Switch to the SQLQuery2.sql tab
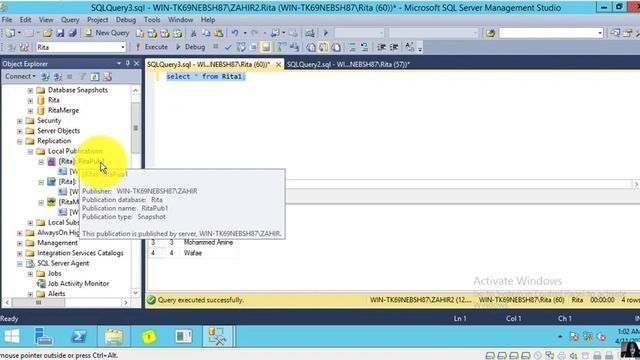The height and width of the screenshot is (360, 640). 348,64
